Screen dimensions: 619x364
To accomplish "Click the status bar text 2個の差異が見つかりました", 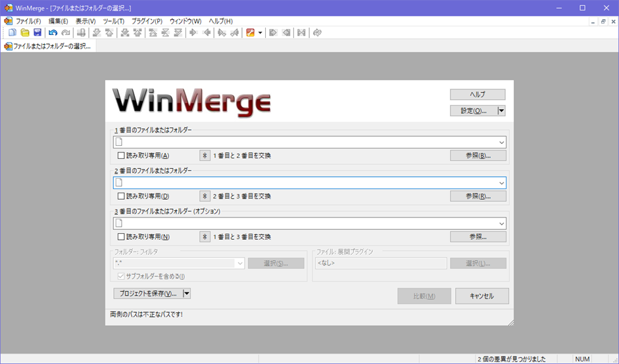I will 512,359.
